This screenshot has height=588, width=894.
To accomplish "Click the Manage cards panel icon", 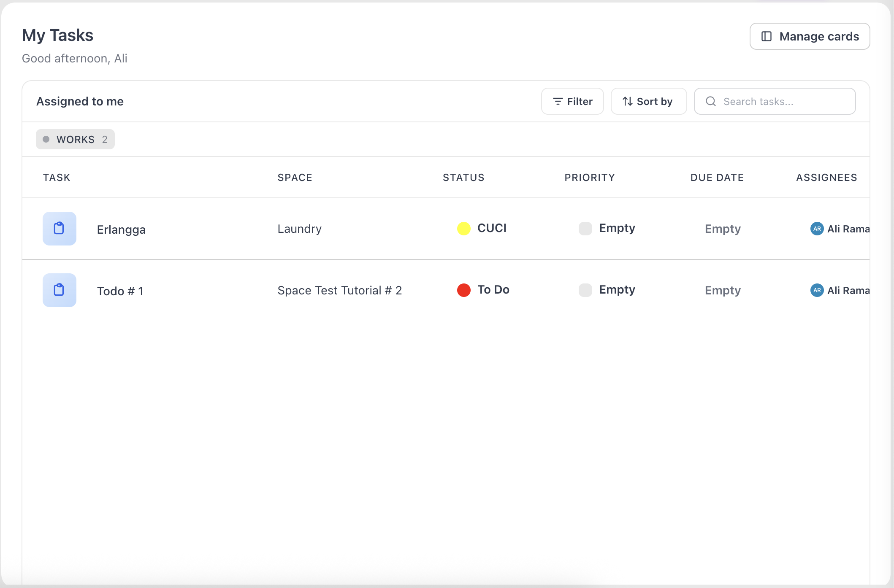I will point(767,36).
